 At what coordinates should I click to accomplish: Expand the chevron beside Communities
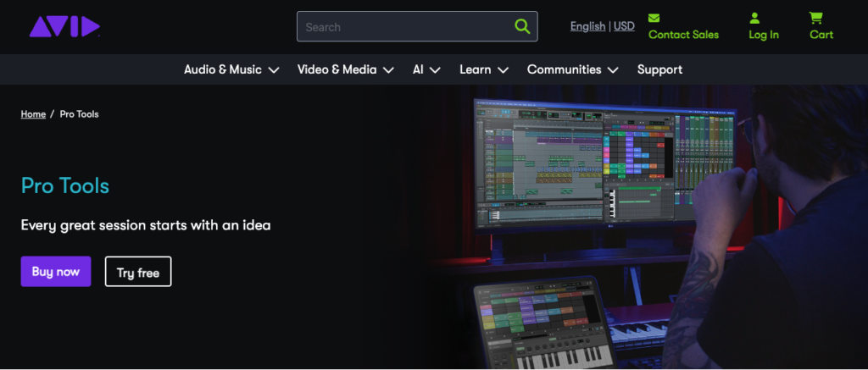click(x=613, y=70)
